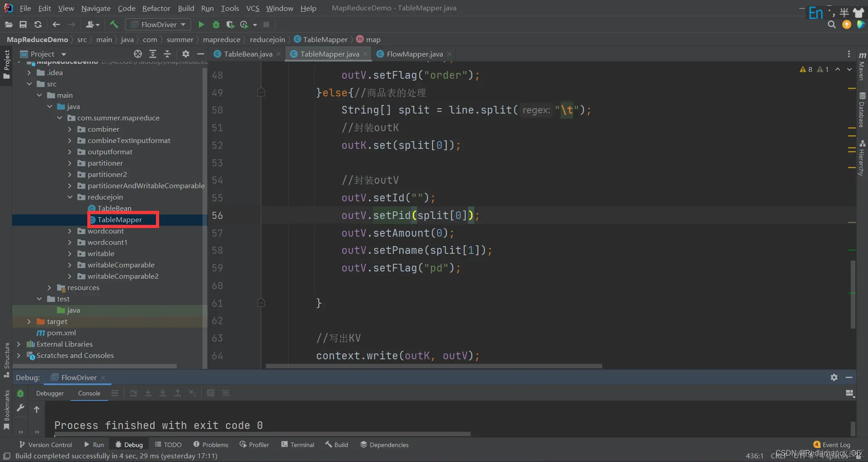Toggle tool window bars from status corner
868x462 pixels.
click(x=7, y=456)
